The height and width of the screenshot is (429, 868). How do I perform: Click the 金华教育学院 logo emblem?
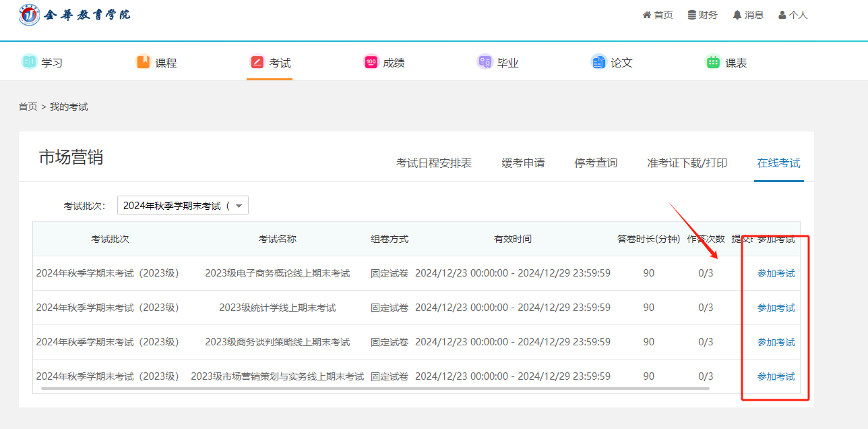tap(30, 14)
